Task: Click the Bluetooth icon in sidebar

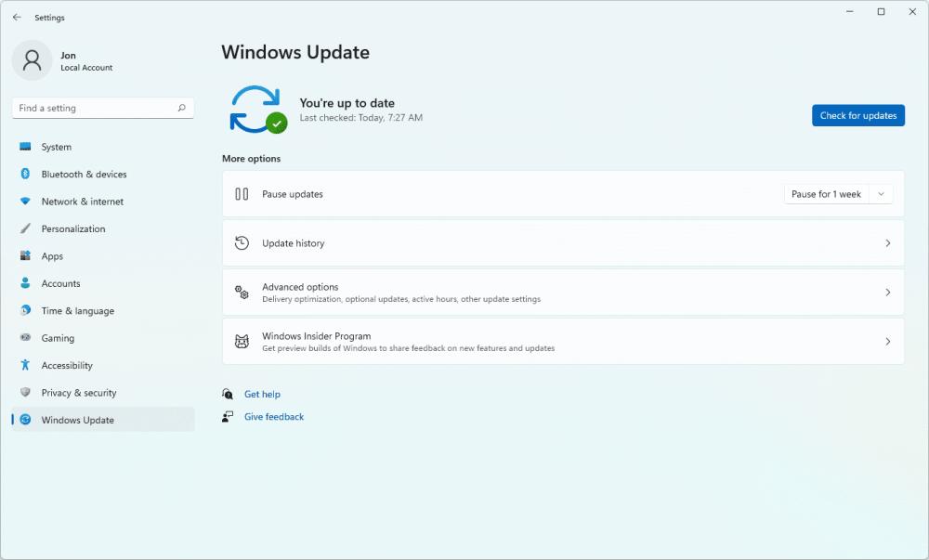Action: click(x=25, y=174)
